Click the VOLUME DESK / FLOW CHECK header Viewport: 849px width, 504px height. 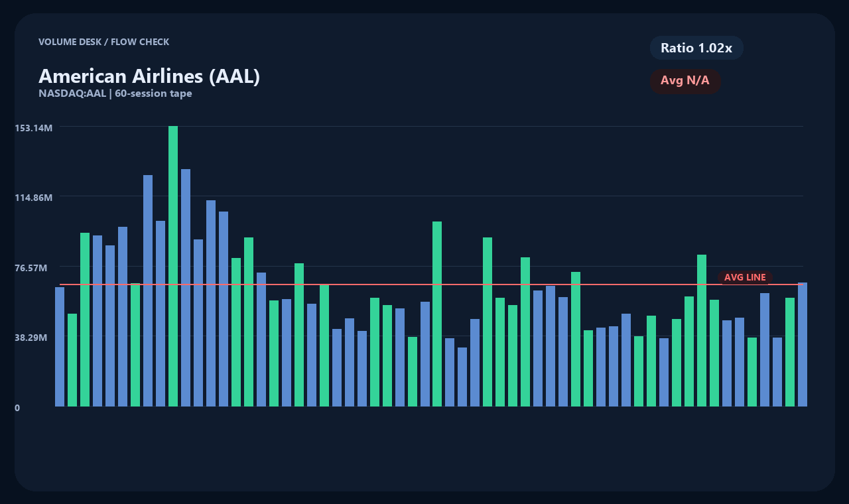click(104, 42)
